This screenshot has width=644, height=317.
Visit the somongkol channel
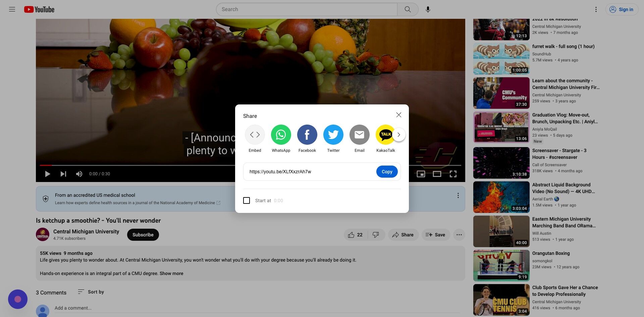click(x=542, y=261)
